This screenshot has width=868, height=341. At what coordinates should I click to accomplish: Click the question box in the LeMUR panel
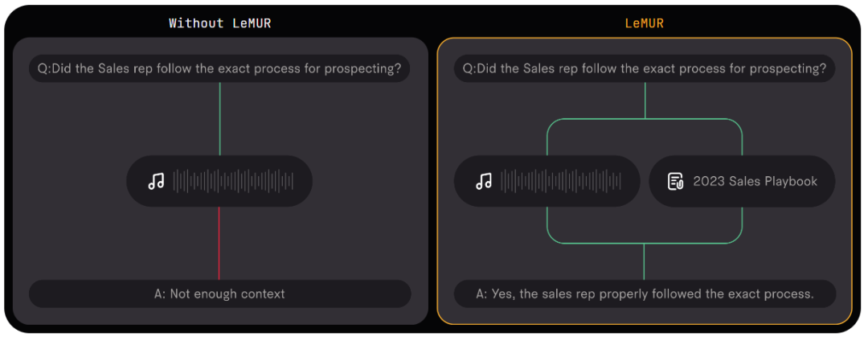[644, 68]
